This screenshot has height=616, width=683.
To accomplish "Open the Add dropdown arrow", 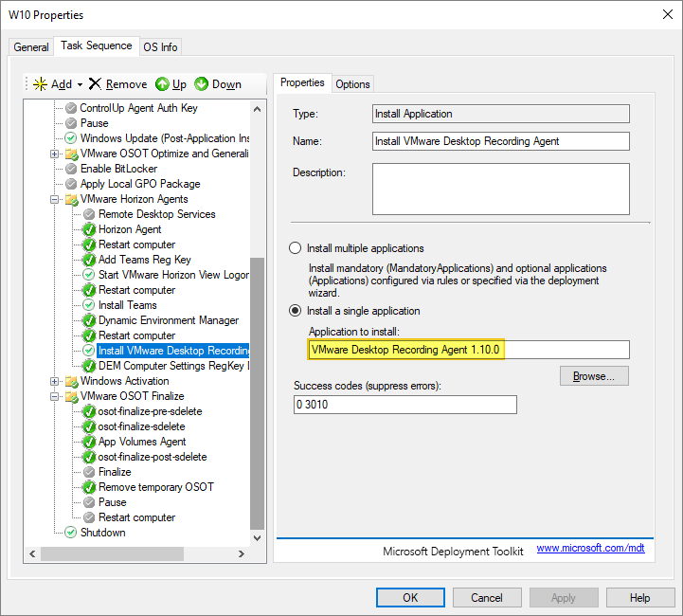I will (81, 84).
